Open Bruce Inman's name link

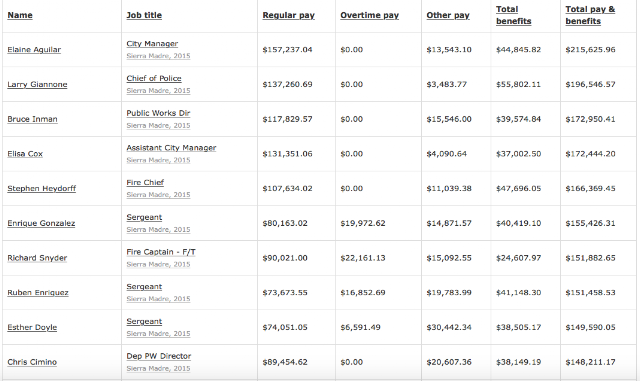32,119
